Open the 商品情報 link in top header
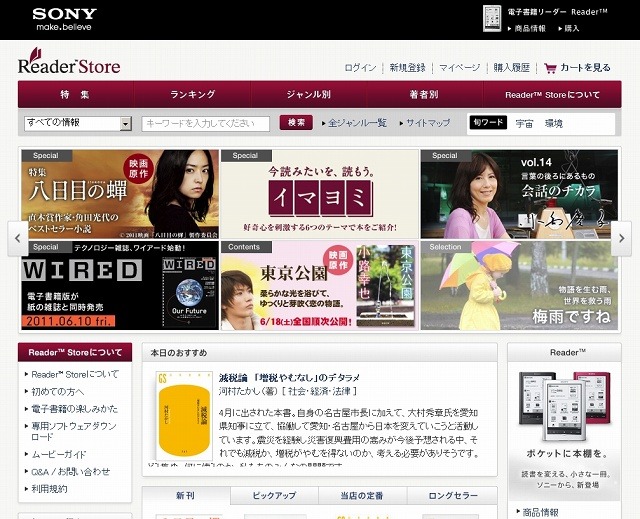This screenshot has width=640, height=519. click(530, 29)
